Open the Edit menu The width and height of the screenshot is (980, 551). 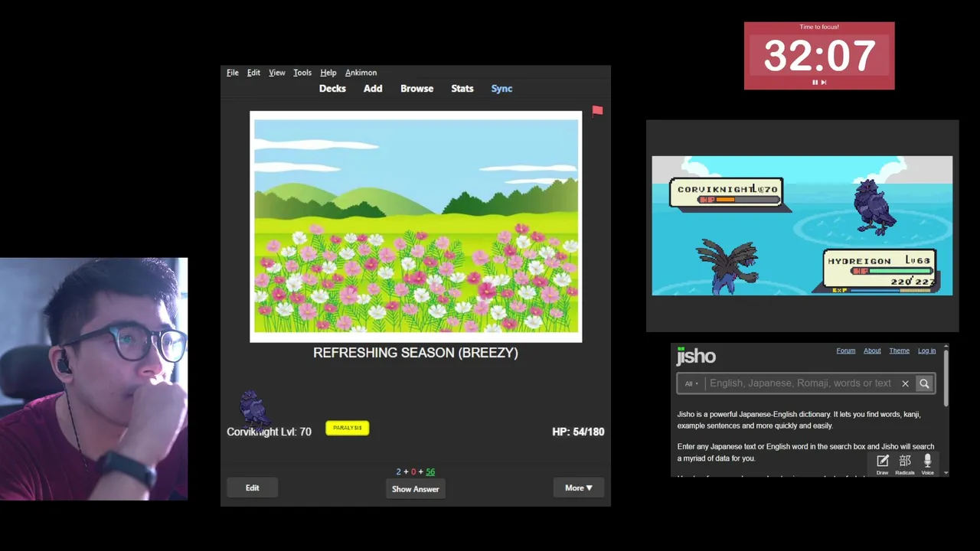coord(253,73)
